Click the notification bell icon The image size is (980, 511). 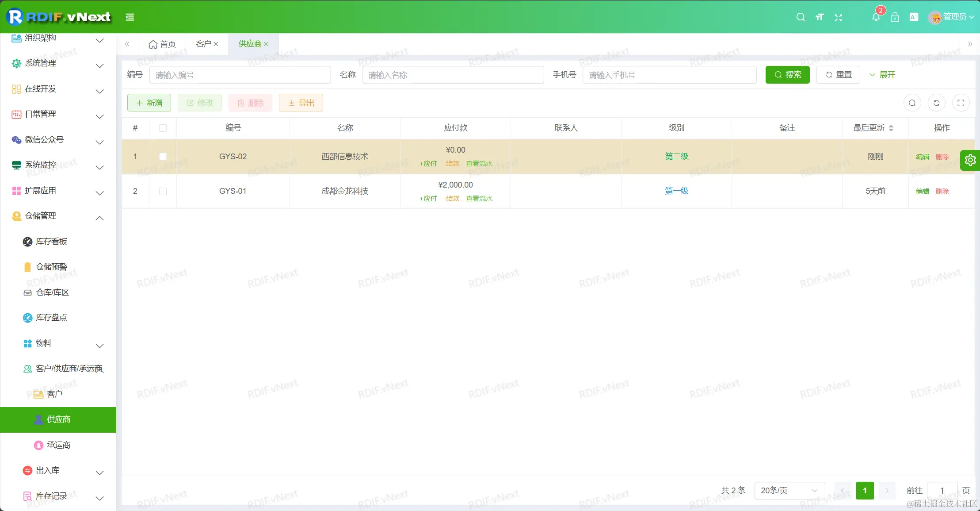tap(875, 17)
